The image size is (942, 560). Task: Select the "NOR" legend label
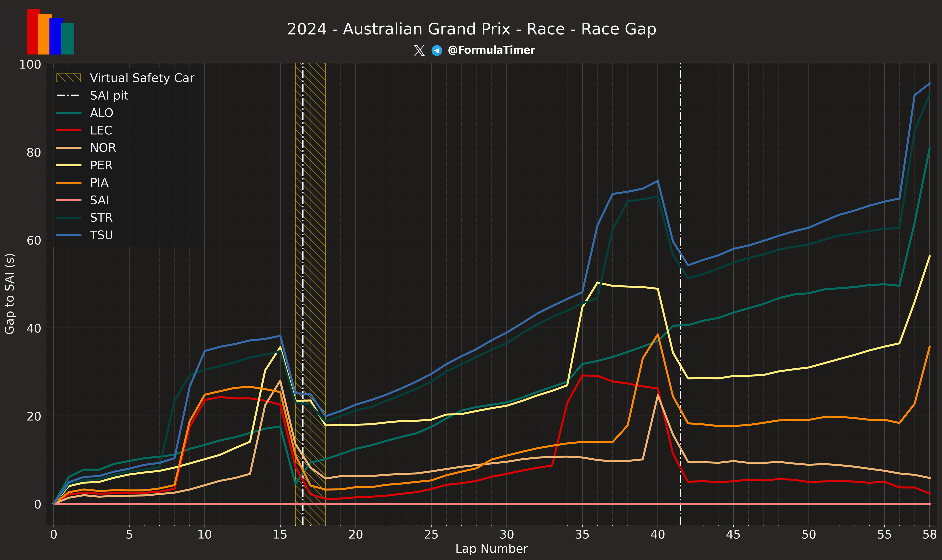tap(103, 148)
